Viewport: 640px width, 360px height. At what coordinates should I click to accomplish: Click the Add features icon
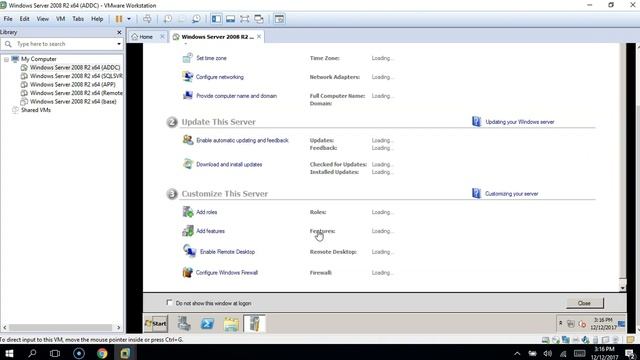tap(188, 231)
